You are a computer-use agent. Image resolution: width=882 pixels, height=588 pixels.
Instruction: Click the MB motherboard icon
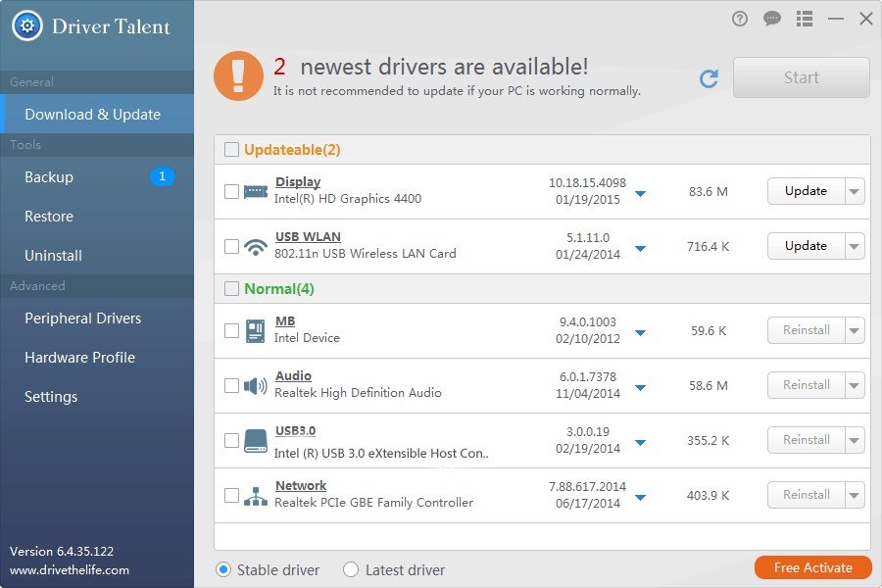point(256,331)
